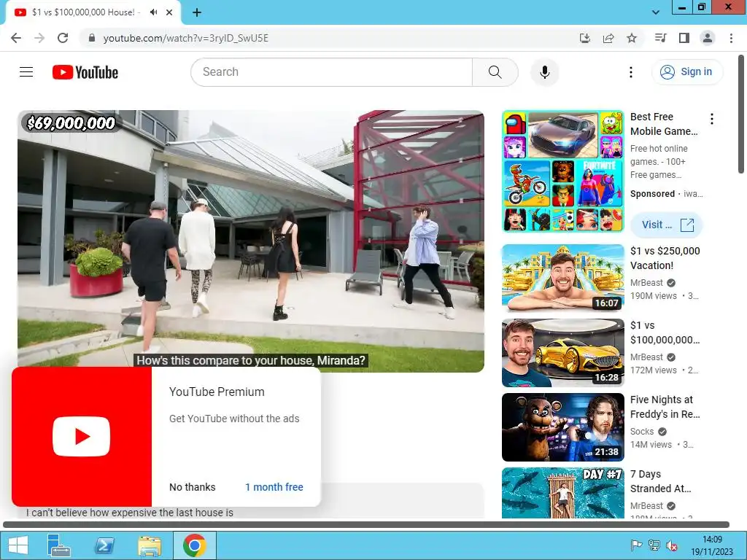Image resolution: width=747 pixels, height=560 pixels.
Task: Click '190M views' under Vacation video
Action: [654, 296]
